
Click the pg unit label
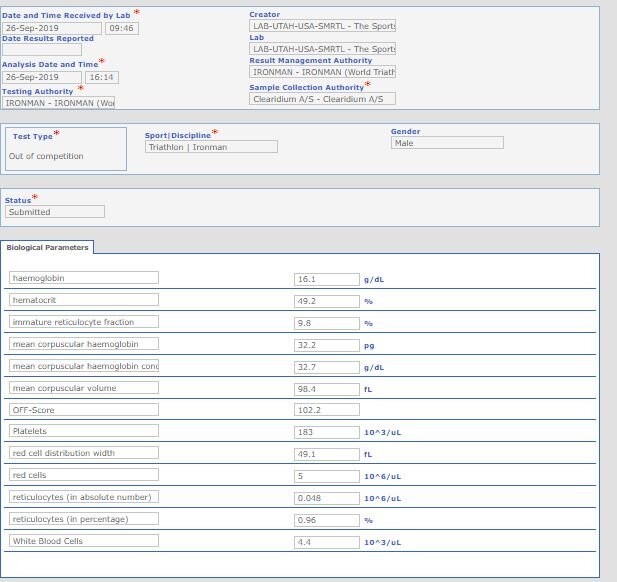(369, 346)
